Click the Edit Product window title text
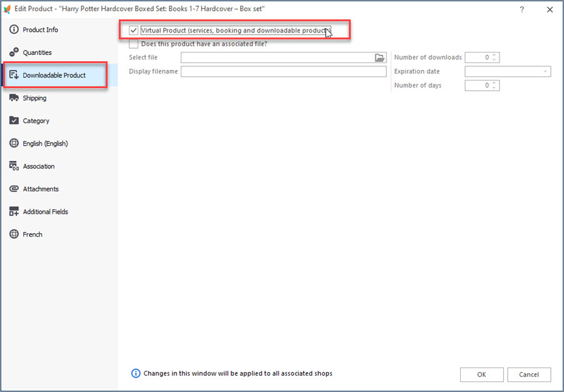The width and height of the screenshot is (564, 392). click(x=139, y=9)
